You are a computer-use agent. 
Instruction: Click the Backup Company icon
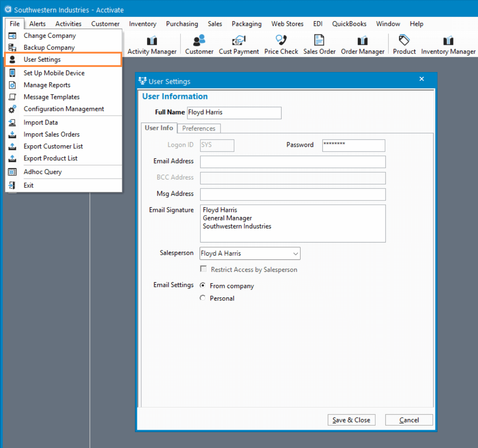coord(12,47)
